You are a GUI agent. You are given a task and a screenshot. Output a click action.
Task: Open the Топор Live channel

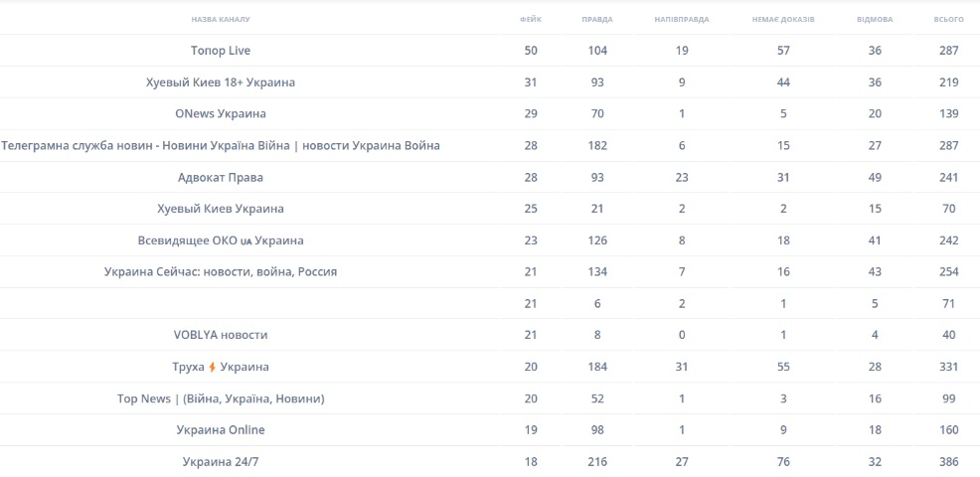pyautogui.click(x=221, y=51)
